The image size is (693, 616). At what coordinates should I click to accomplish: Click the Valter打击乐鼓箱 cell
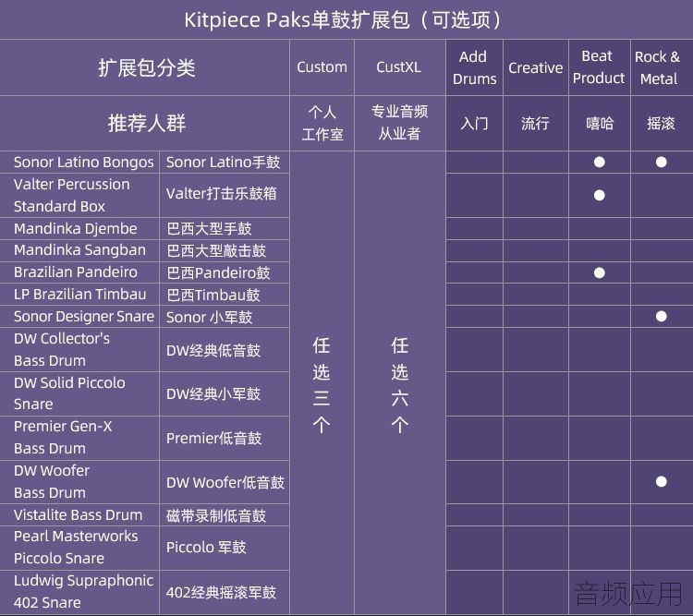(x=224, y=195)
